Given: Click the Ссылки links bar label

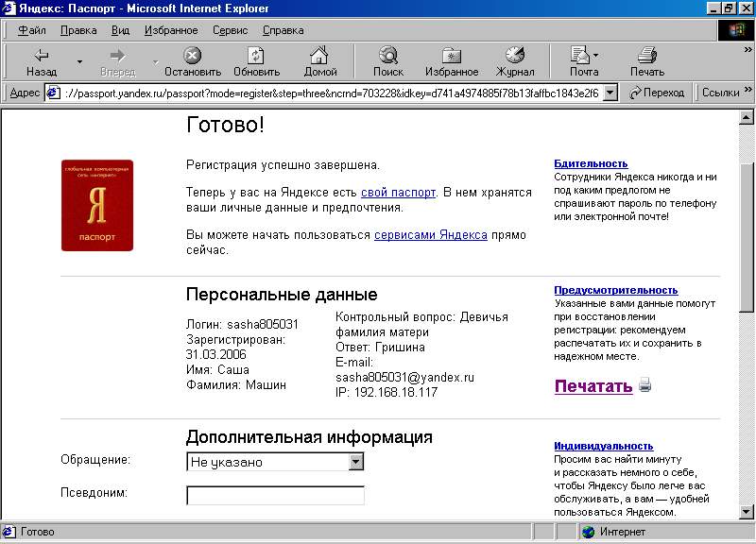Looking at the screenshot, I should (x=720, y=93).
